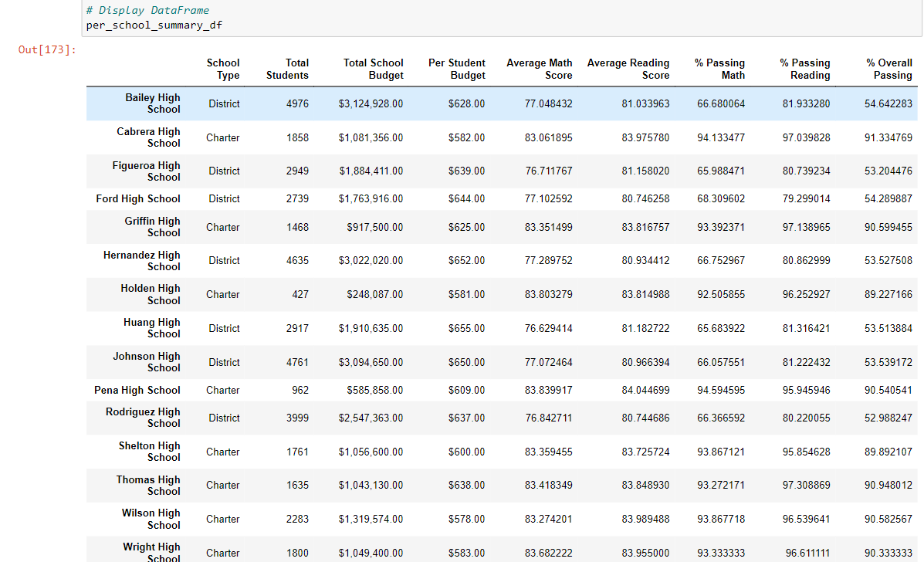Click Johnson's budget $3,094,650.00
Screen dimensions: 924x562
pos(371,362)
